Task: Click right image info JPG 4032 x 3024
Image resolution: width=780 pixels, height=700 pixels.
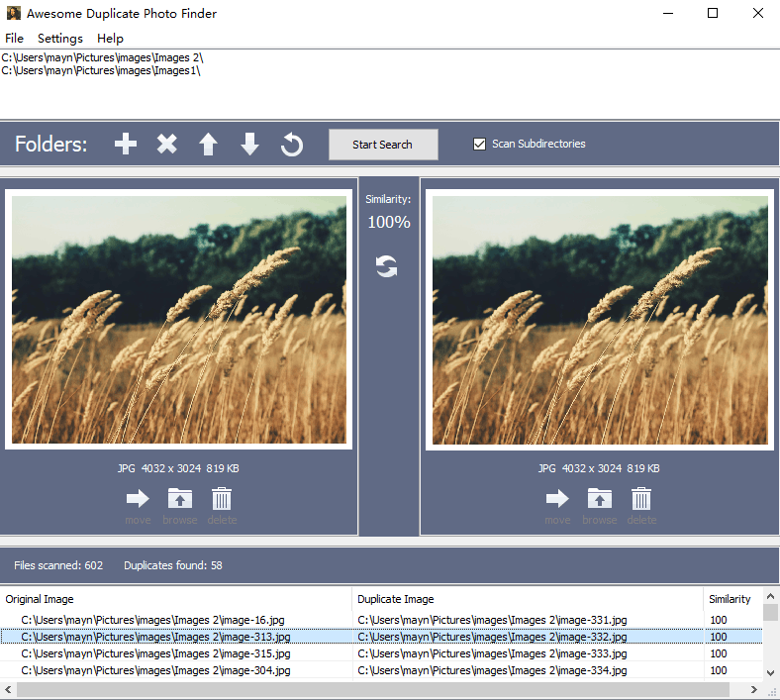Action: point(599,468)
